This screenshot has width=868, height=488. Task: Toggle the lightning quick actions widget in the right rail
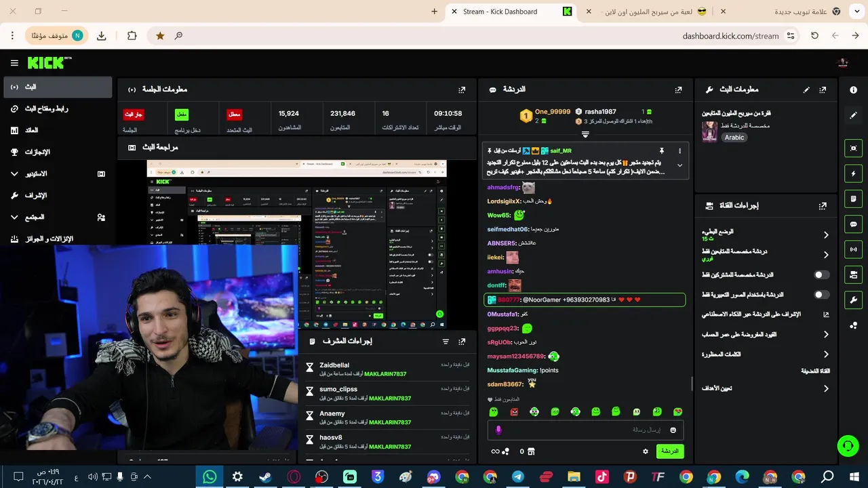[x=853, y=174]
